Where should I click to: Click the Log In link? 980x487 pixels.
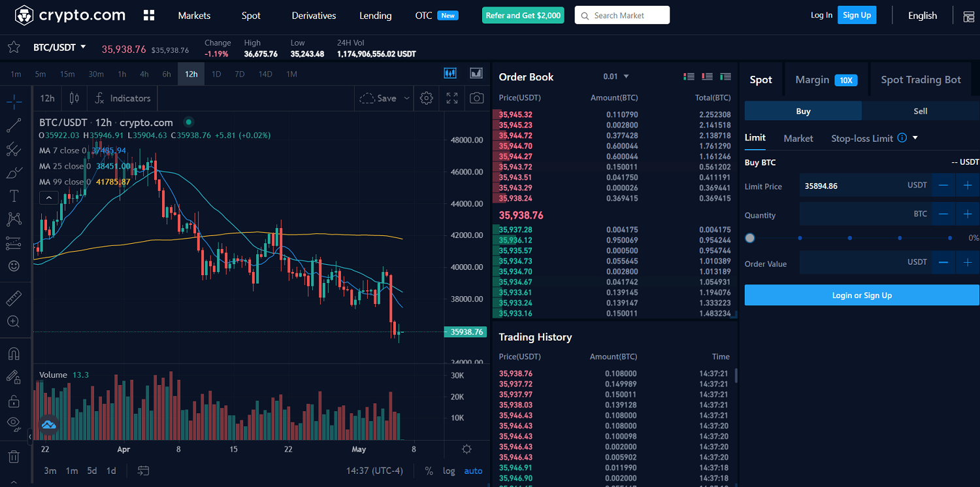821,15
